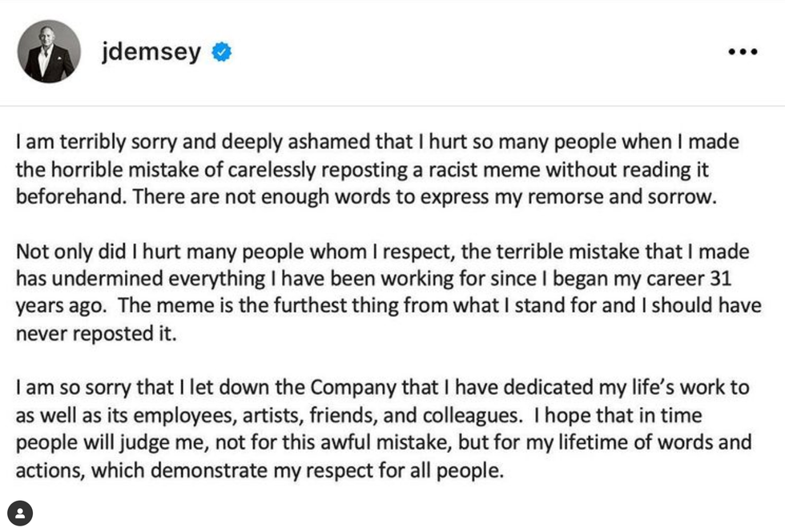Open the jdemsey username link
Screen dimensions: 785x532
pos(150,53)
